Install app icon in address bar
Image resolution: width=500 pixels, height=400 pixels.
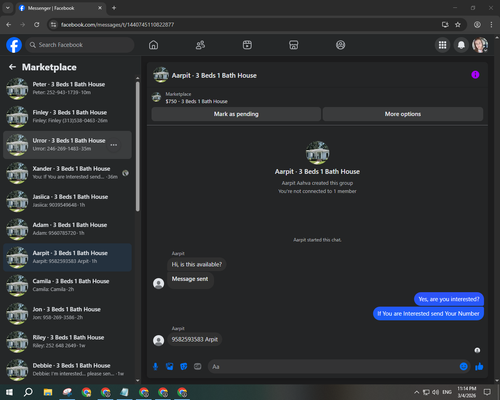tap(445, 25)
